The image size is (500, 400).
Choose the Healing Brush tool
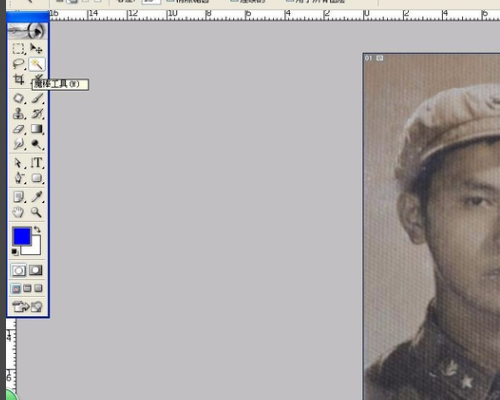point(18,98)
